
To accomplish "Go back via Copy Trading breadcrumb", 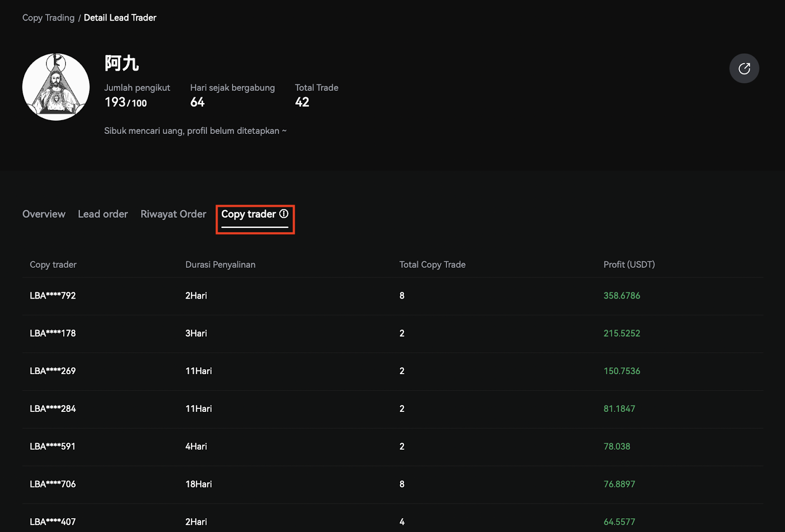I will point(48,18).
